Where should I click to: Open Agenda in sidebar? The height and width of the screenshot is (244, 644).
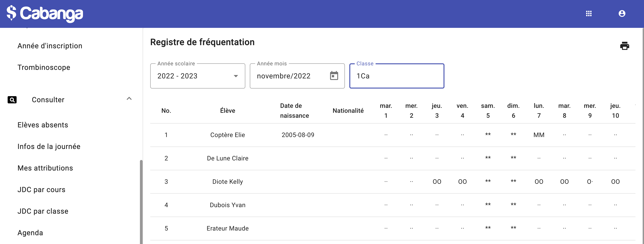point(30,233)
